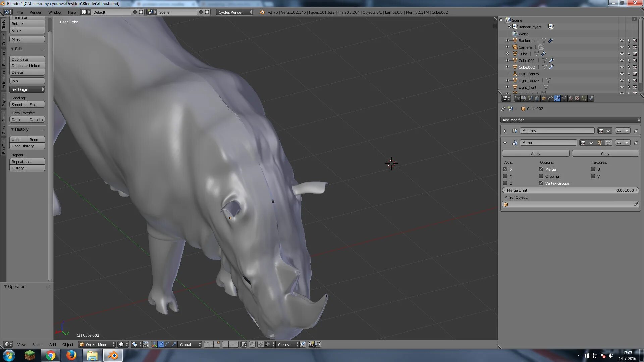The width and height of the screenshot is (644, 362).
Task: Click the Undo History button
Action: point(27,146)
